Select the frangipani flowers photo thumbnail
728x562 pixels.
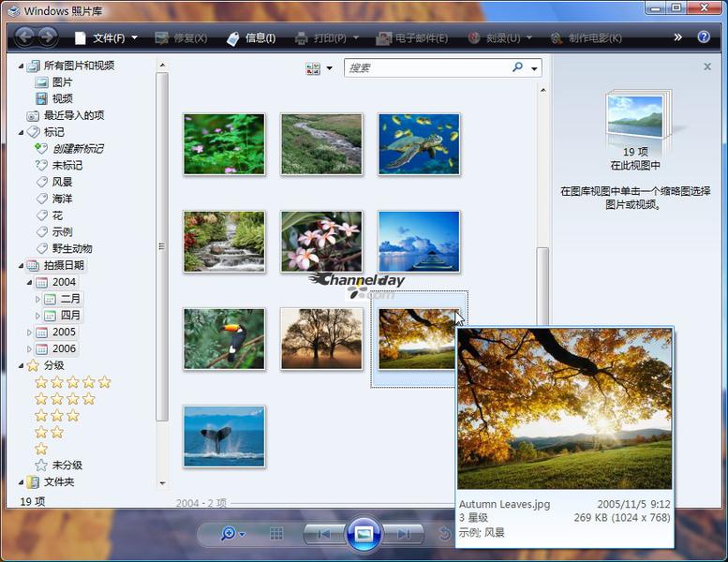pyautogui.click(x=321, y=242)
